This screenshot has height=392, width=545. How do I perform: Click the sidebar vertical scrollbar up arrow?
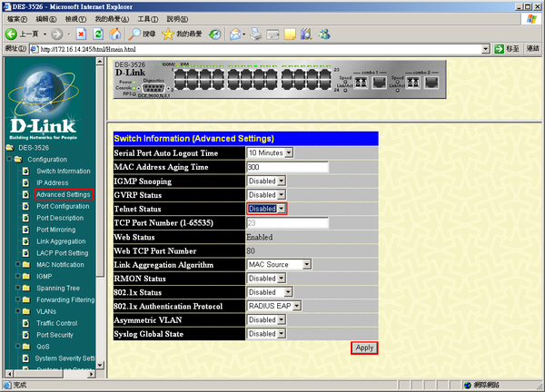(x=100, y=62)
